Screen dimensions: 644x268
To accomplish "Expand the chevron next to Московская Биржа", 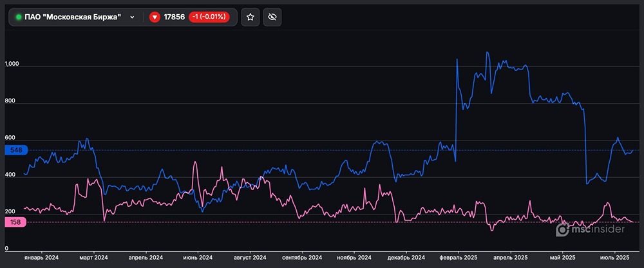I will pos(132,17).
